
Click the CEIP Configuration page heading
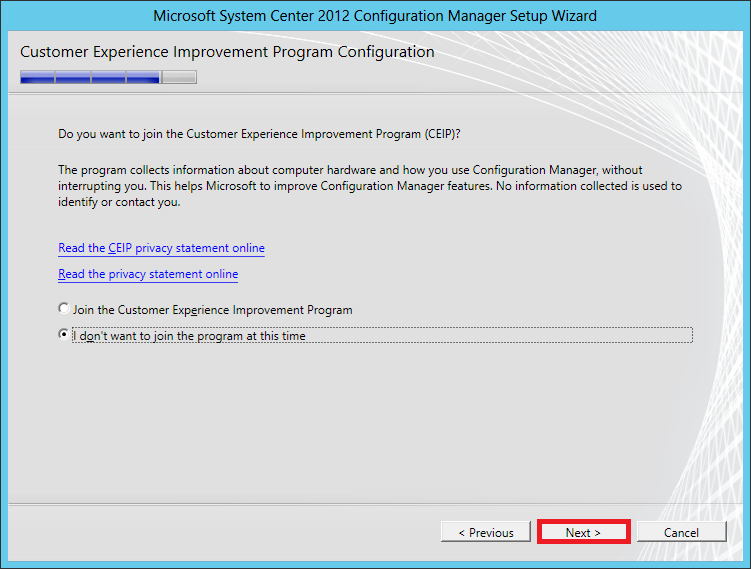click(227, 52)
